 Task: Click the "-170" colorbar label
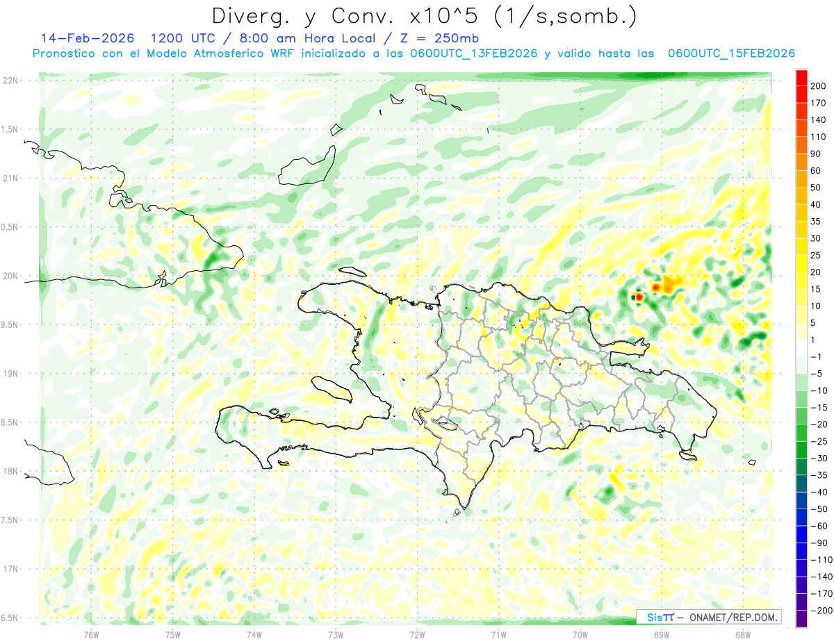tap(822, 594)
